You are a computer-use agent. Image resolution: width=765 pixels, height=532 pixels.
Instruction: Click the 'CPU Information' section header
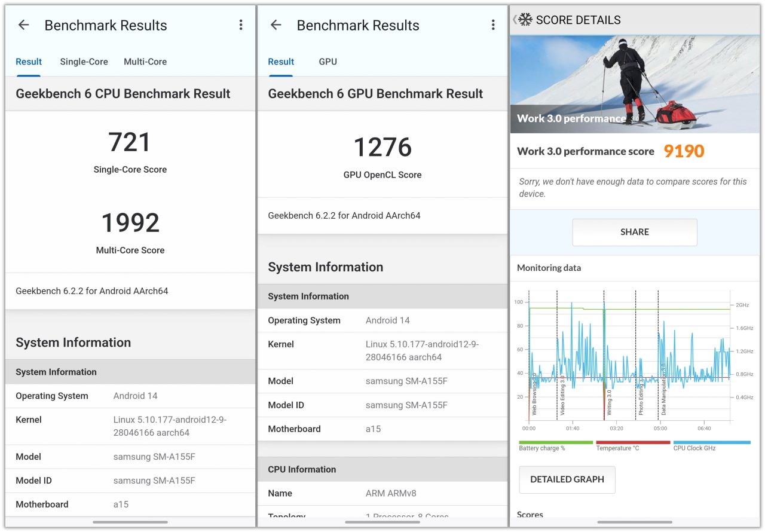pyautogui.click(x=302, y=470)
